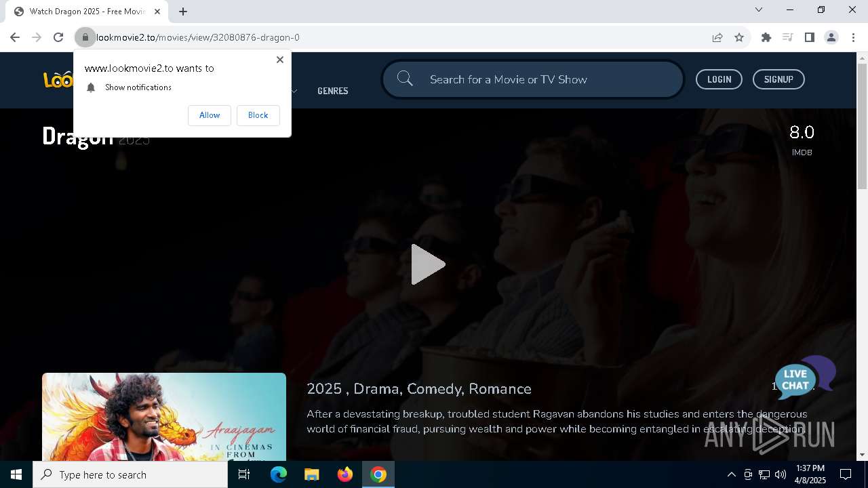868x488 pixels.
Task: Open Chrome profile avatar
Action: [x=831, y=37]
